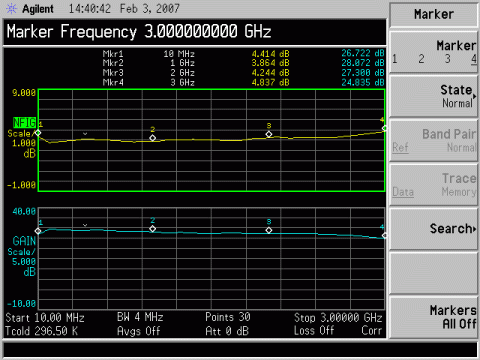Viewport: 480px width, 360px height.
Task: Select marker 1 diamond on noise figure trace
Action: coord(38,133)
